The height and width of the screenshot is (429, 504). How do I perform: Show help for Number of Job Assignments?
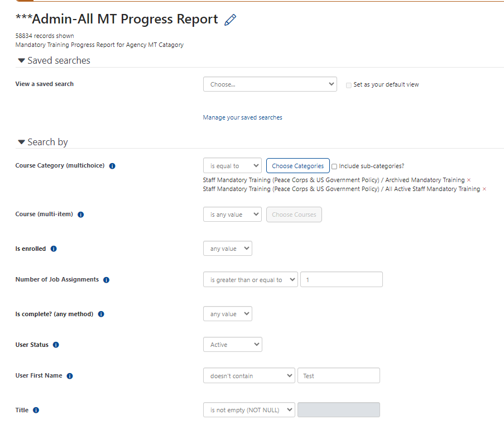[x=107, y=280]
